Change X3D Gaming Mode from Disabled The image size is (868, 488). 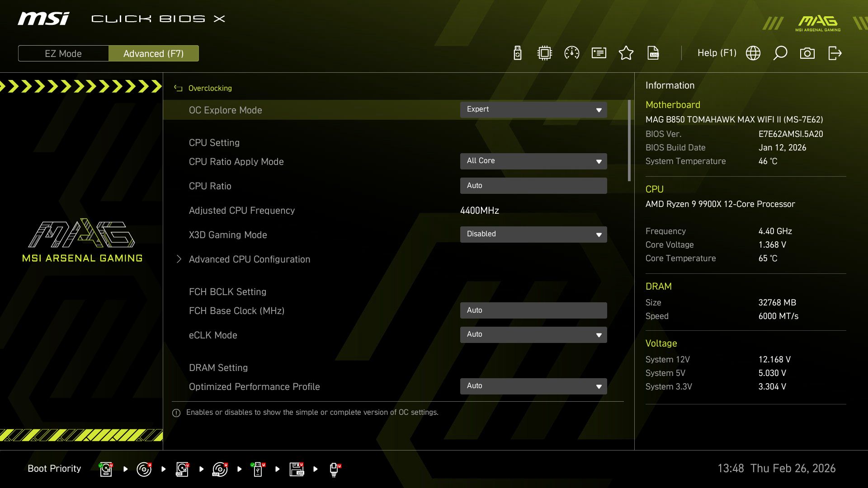click(533, 234)
